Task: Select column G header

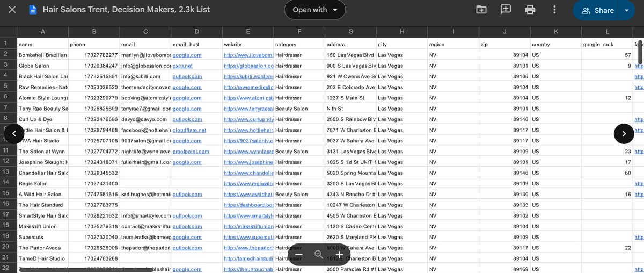Action: (350, 32)
